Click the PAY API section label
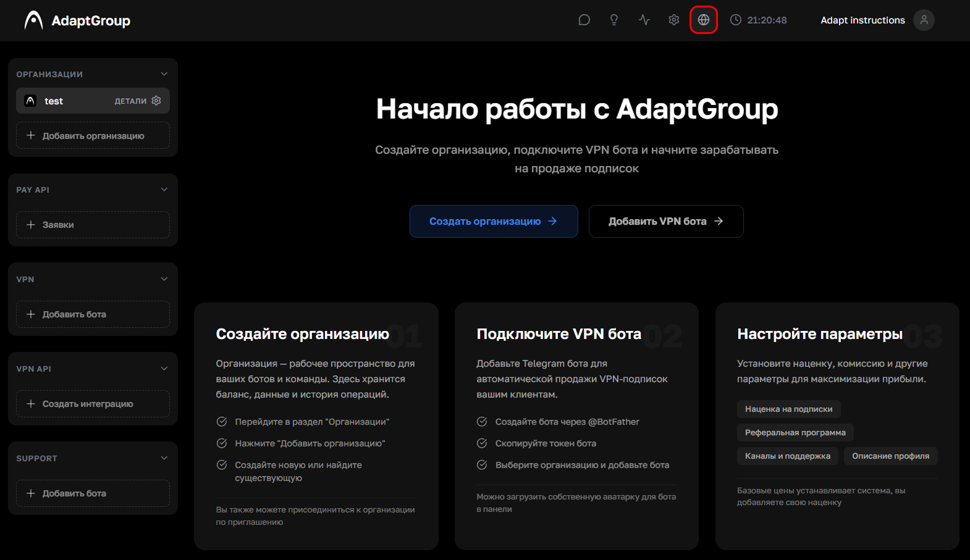Image resolution: width=970 pixels, height=560 pixels. pyautogui.click(x=33, y=190)
